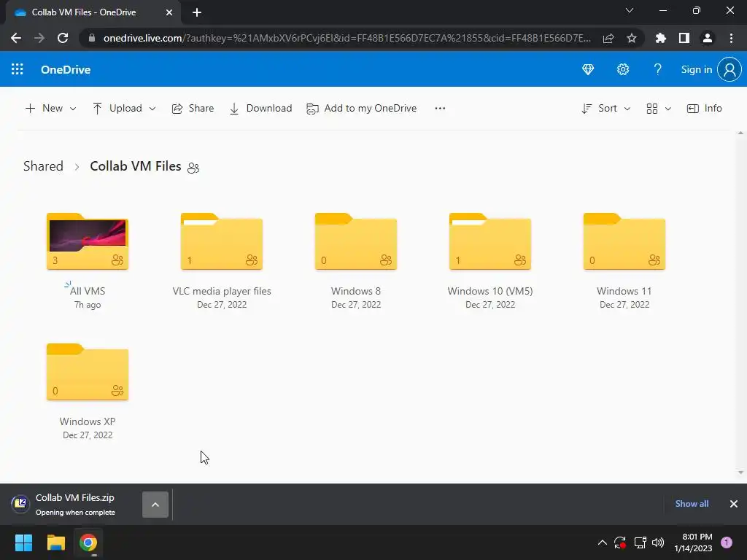Open the tab search chevron
Image resolution: width=747 pixels, height=560 pixels.
coord(630,10)
